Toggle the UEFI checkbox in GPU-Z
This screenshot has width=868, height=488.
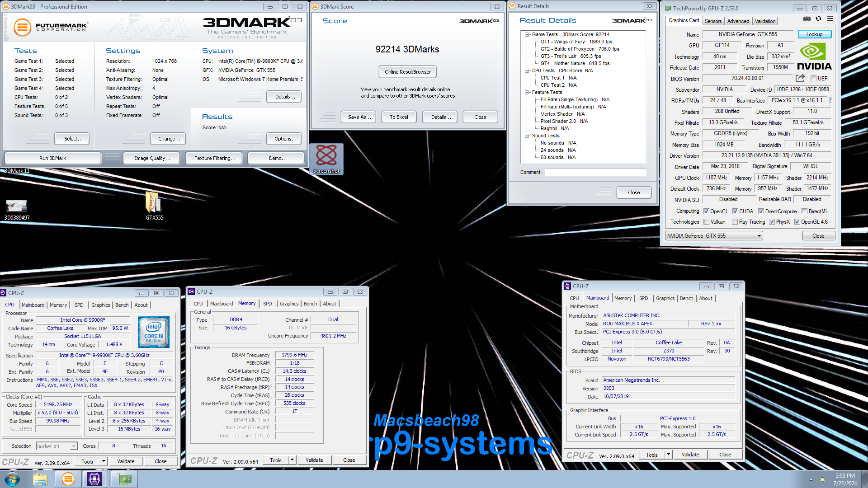click(x=814, y=79)
